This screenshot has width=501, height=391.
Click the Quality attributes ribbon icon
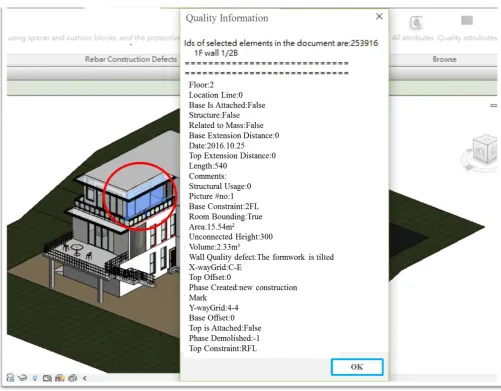coord(467,21)
